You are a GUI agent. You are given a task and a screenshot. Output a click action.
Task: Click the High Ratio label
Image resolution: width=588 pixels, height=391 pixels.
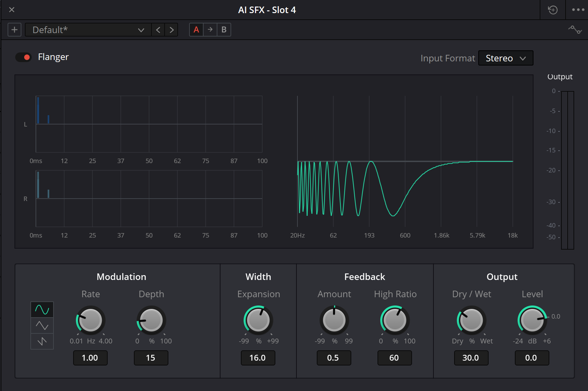(x=395, y=294)
